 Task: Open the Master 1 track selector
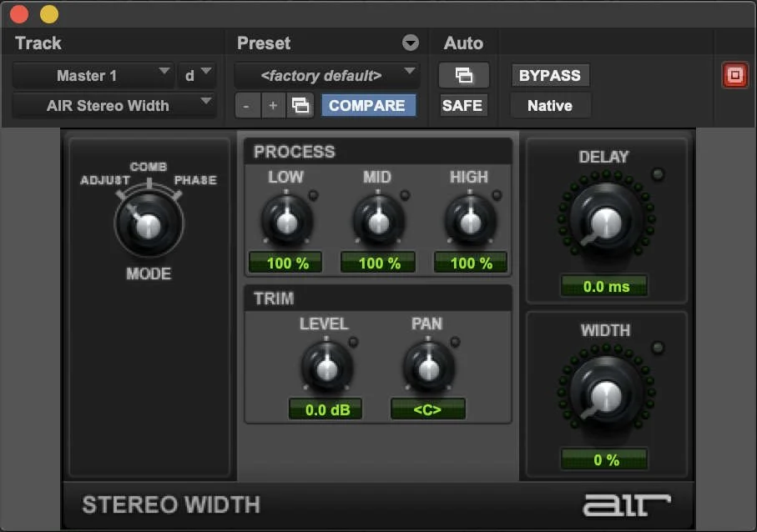pos(93,75)
